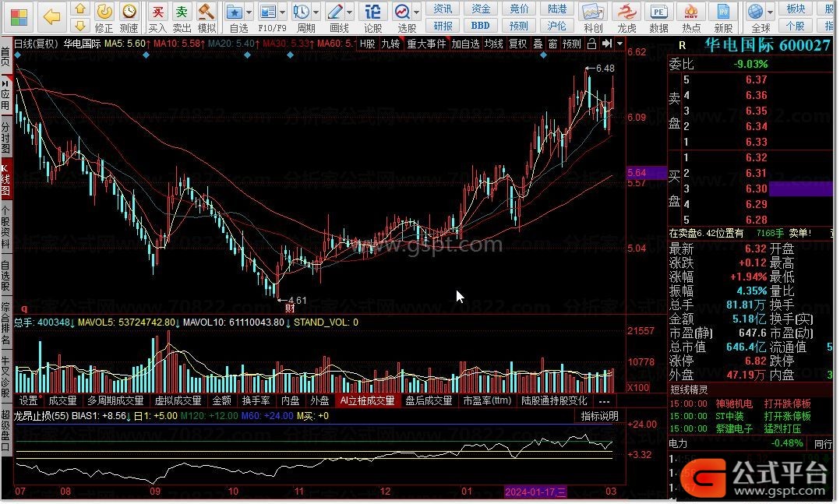Run the 测速 speed test

click(x=129, y=17)
